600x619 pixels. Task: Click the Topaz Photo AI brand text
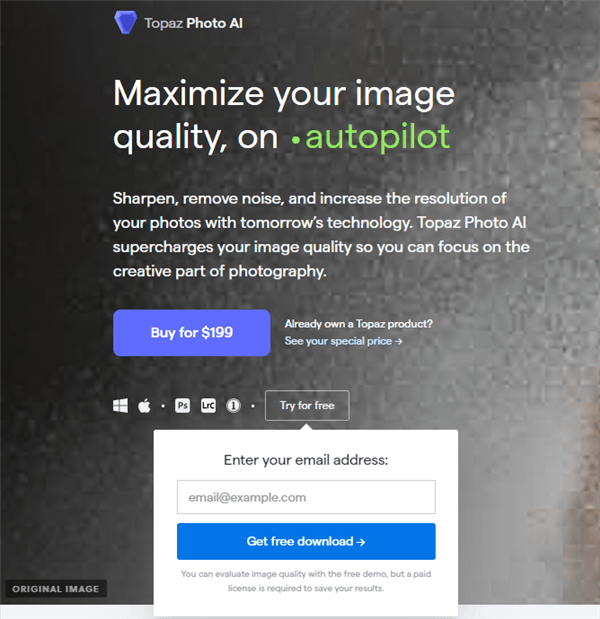pos(193,23)
